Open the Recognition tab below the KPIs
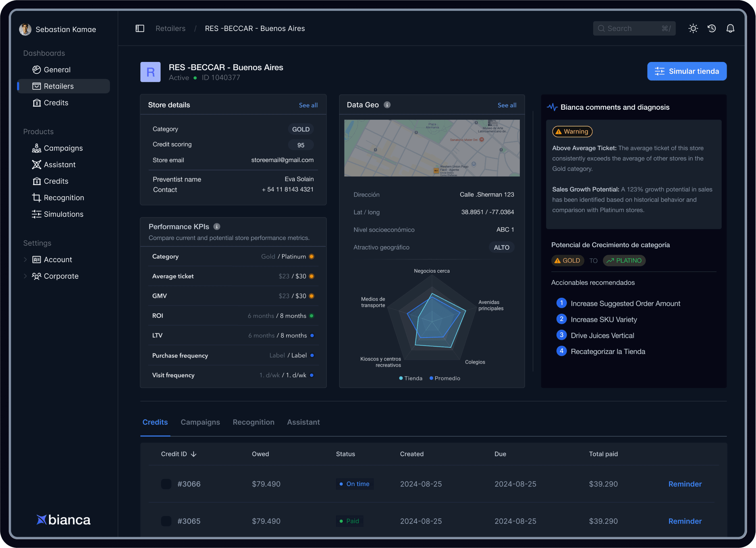 click(253, 422)
